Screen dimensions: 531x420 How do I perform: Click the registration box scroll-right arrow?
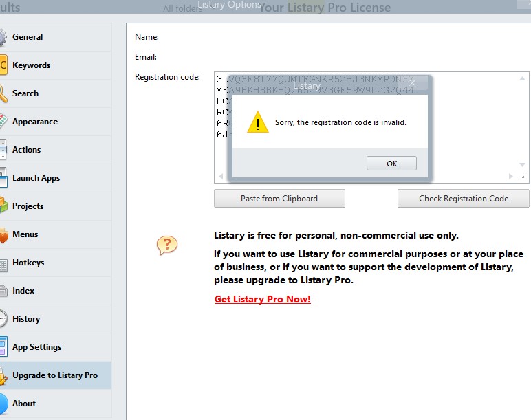pyautogui.click(x=511, y=177)
